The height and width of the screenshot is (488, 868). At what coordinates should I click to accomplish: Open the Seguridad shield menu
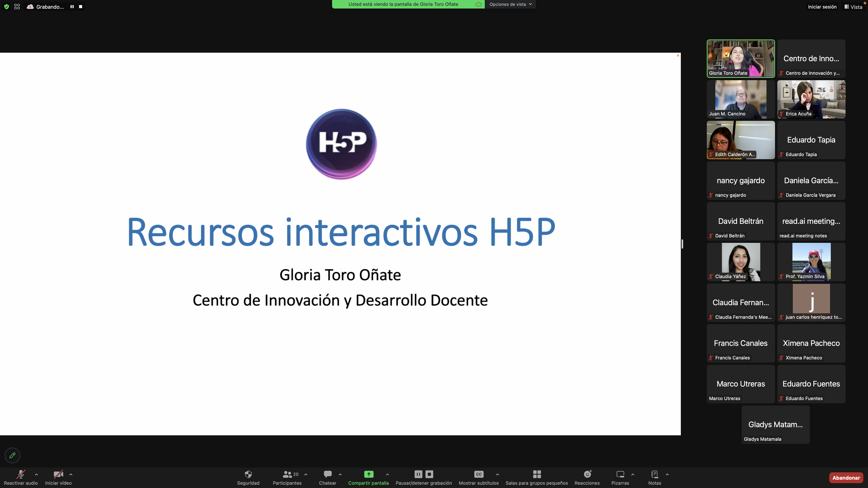click(248, 478)
